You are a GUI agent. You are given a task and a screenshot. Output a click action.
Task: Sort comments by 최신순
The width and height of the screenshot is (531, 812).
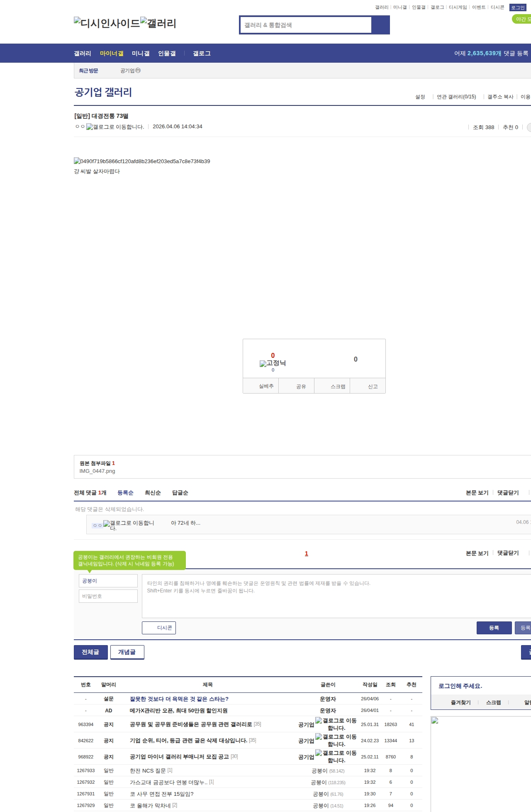[x=152, y=493]
